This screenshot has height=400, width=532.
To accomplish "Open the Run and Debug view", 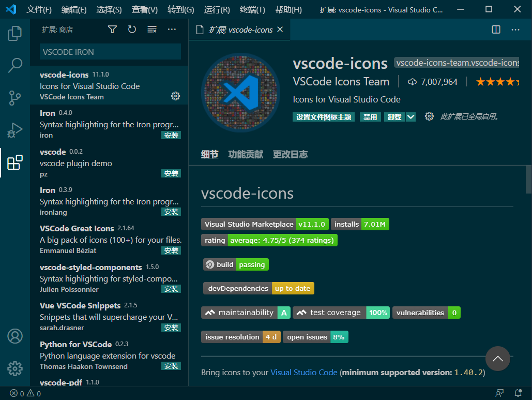I will click(15, 130).
